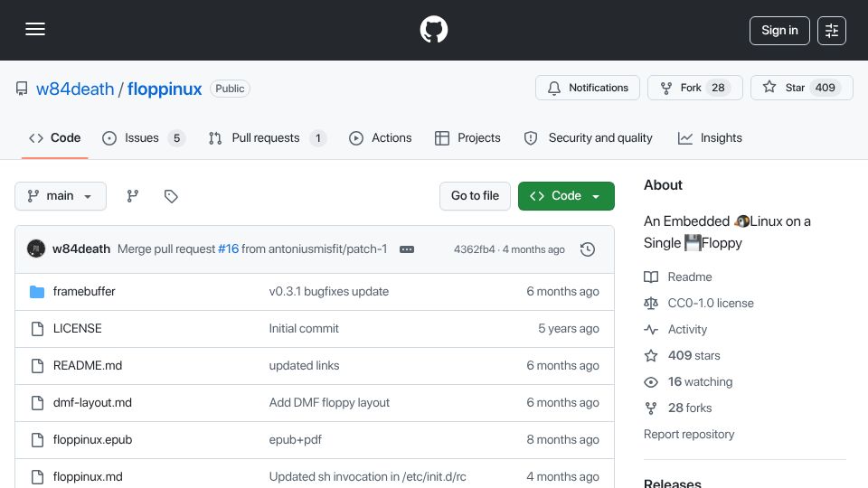Open the floppinux repository link

(x=165, y=89)
